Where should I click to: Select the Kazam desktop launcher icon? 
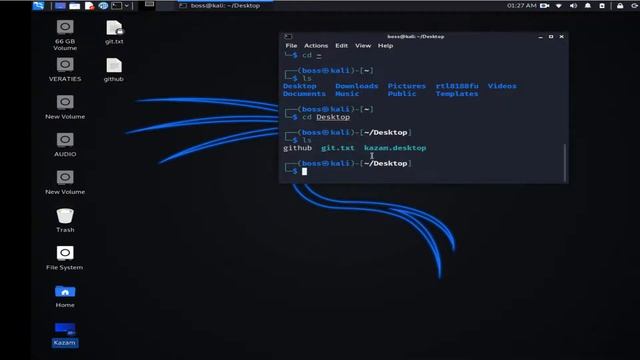pyautogui.click(x=65, y=334)
